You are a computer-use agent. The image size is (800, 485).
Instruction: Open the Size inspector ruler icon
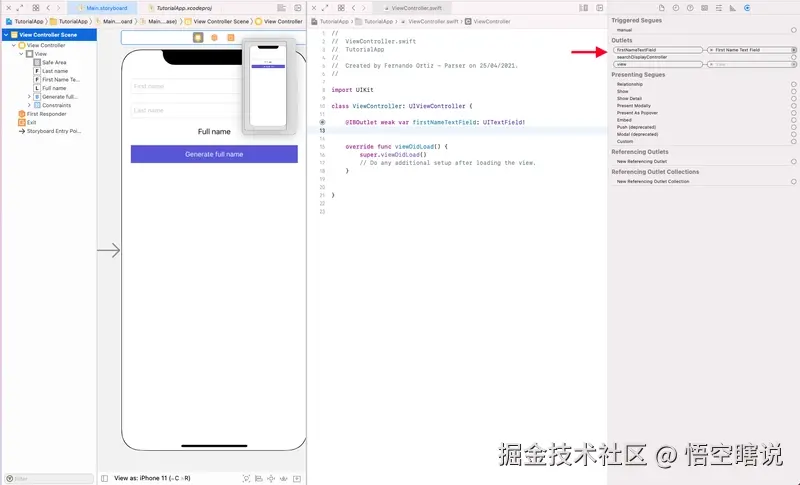pos(733,8)
